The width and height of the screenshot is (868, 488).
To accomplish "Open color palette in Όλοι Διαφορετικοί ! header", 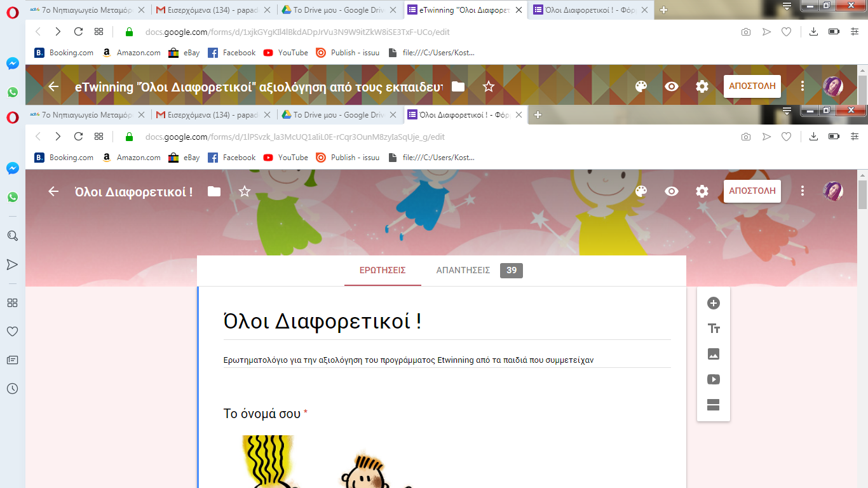I will tap(641, 191).
